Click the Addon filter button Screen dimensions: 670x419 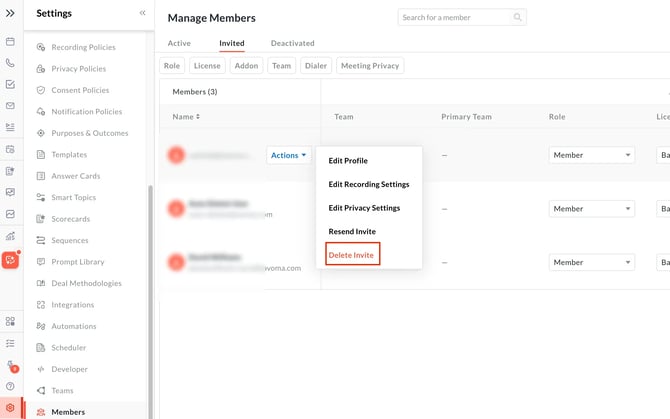(x=247, y=66)
